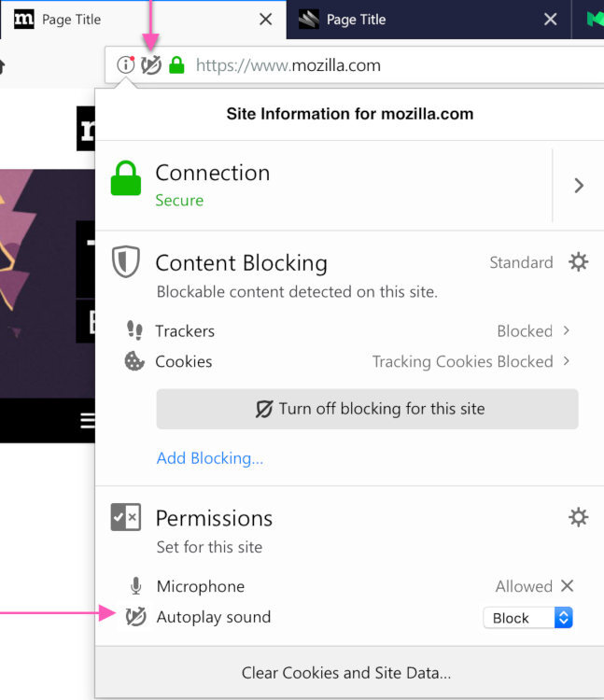The width and height of the screenshot is (604, 700).
Task: Remove the Microphone Allowed permission
Action: pos(567,586)
